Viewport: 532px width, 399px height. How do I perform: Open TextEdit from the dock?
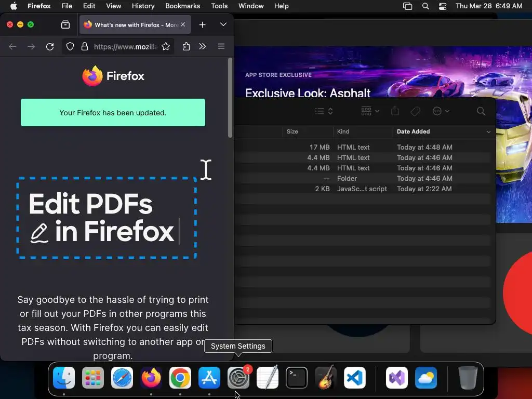(268, 378)
